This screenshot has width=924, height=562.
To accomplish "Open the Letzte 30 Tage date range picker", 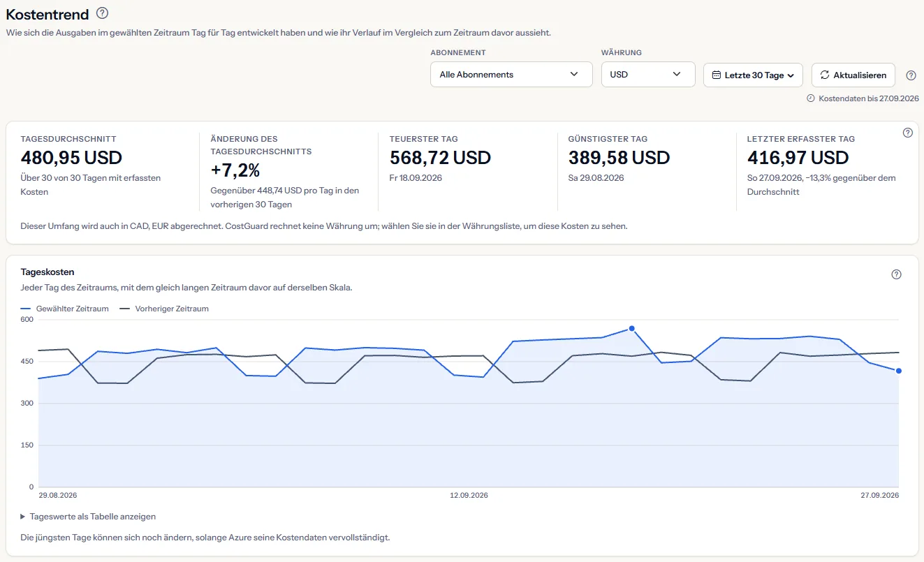I will pos(753,75).
